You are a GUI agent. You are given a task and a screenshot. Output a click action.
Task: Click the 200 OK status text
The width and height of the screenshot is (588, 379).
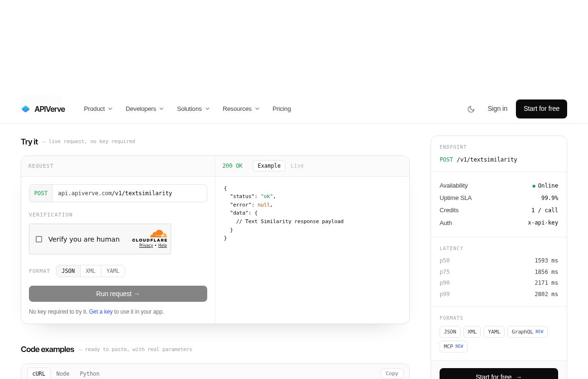232,166
